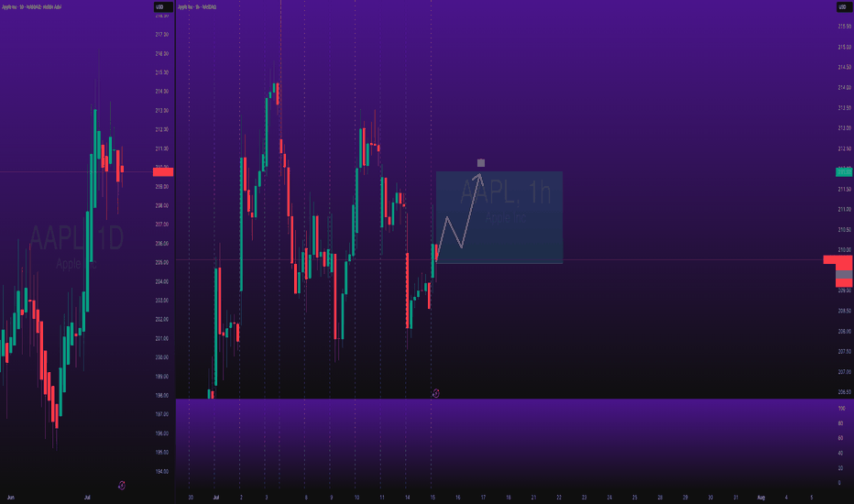Viewport: 854px width, 504px height.
Task: Click the Aug label on hourly time axis
Action: [x=761, y=498]
